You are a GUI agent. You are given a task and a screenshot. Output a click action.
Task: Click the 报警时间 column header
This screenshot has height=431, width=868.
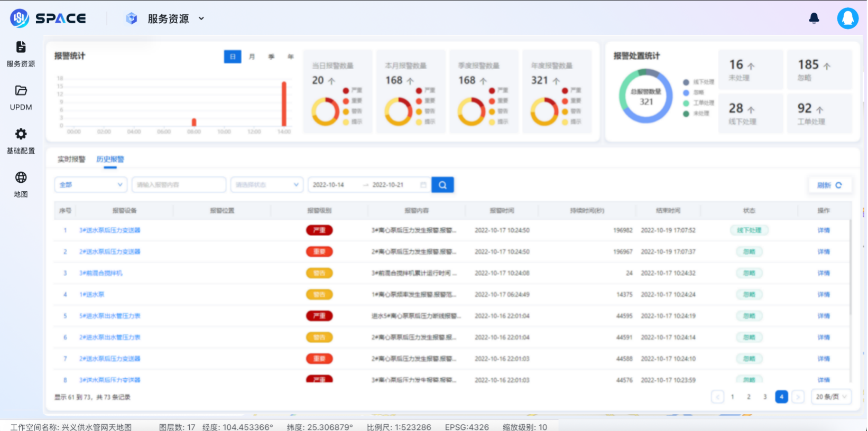[502, 210]
